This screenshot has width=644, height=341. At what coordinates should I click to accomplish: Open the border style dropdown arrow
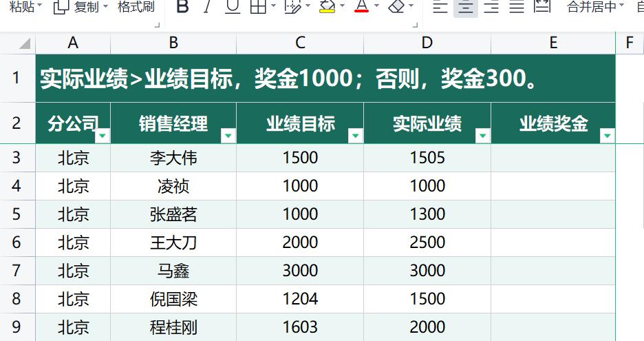[272, 6]
